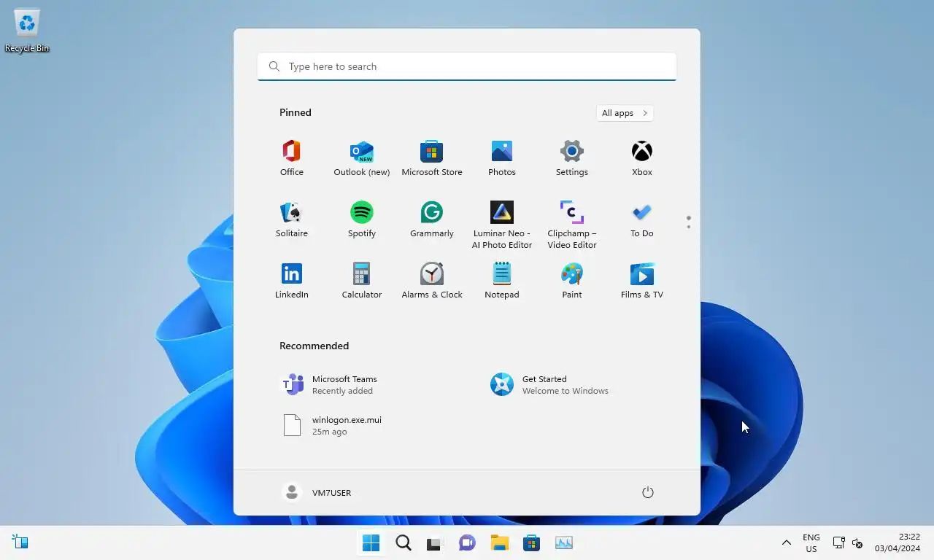Screen dimensions: 934x560
Task: Open Clipchamp Video Editor
Action: tap(572, 225)
